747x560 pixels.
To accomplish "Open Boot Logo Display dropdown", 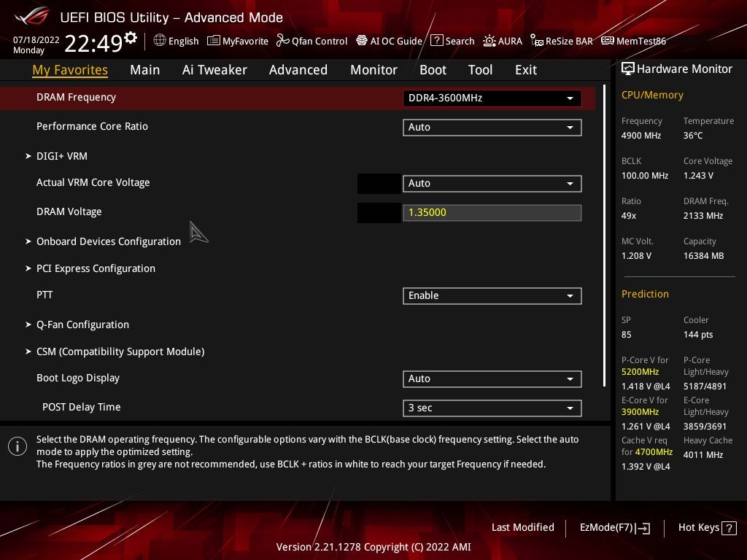I will (x=492, y=379).
